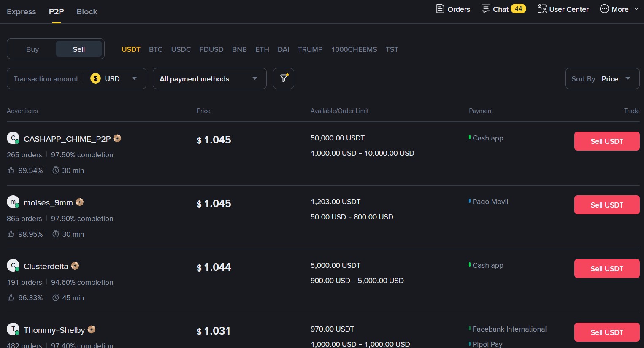
Task: Open Chat messages icon
Action: pyautogui.click(x=486, y=9)
